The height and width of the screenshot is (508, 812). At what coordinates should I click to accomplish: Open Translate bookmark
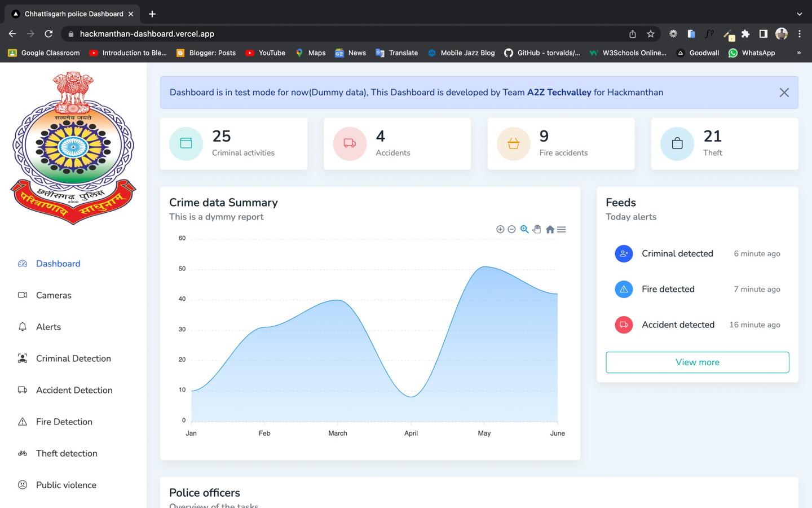397,53
